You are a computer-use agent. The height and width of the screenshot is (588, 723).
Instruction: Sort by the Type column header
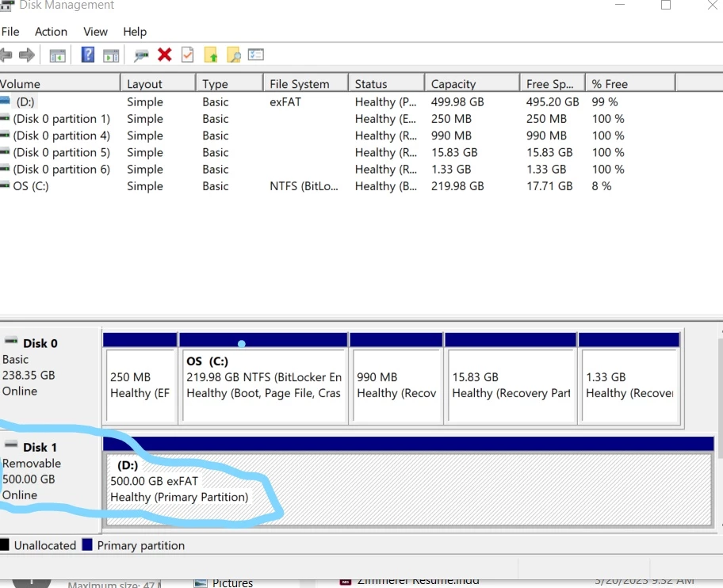[x=230, y=83]
